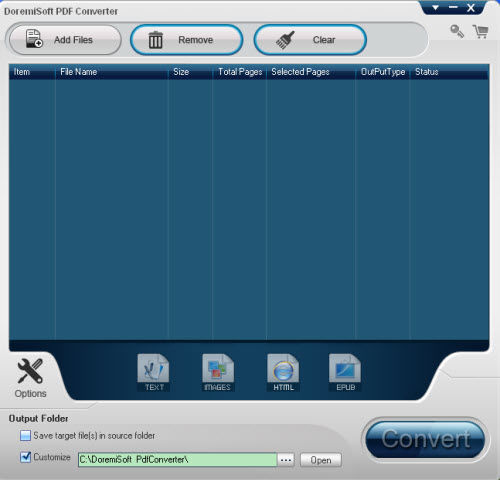Image resolution: width=500 pixels, height=480 pixels.
Task: Open the title bar dropdown arrow menu
Action: 435,7
